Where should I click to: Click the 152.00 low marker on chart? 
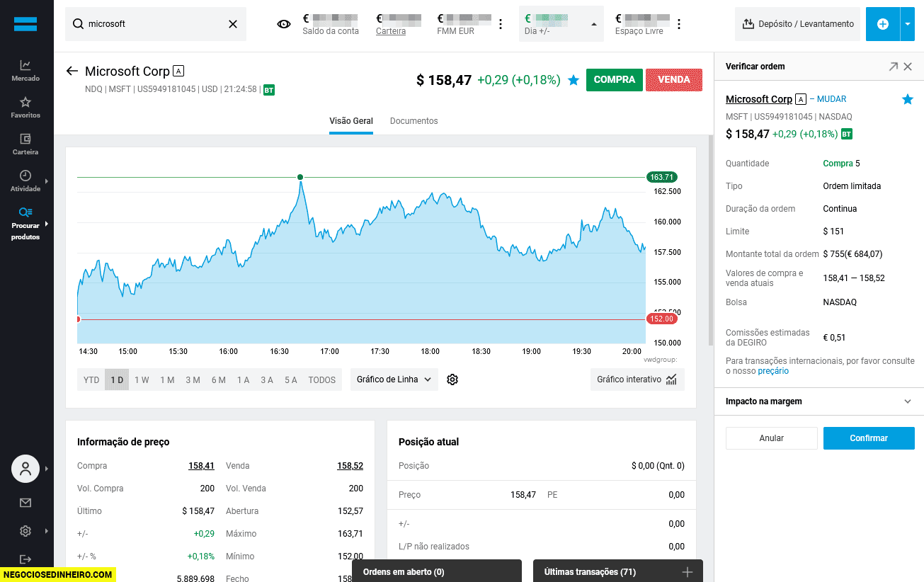pos(661,319)
